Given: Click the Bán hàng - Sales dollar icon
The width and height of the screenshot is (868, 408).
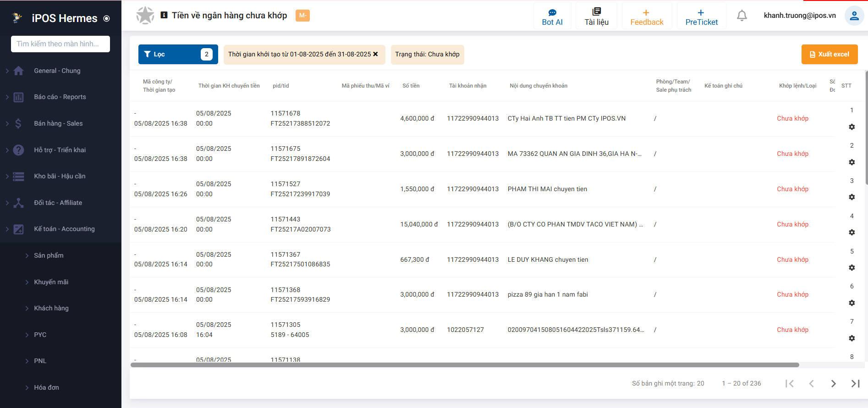Looking at the screenshot, I should [18, 123].
